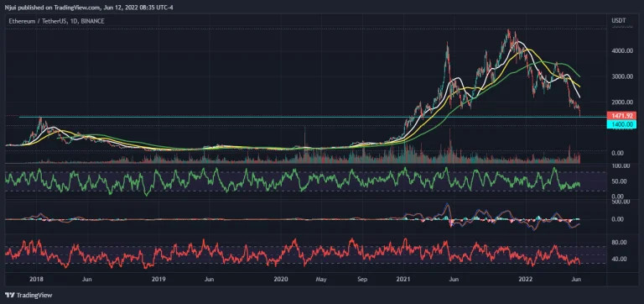This screenshot has width=644, height=304.
Task: Select the 2019 label on time axis
Action: point(158,280)
